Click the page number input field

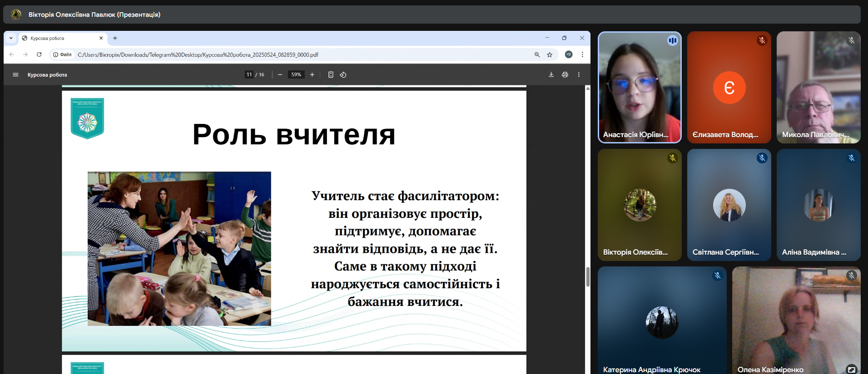click(249, 75)
